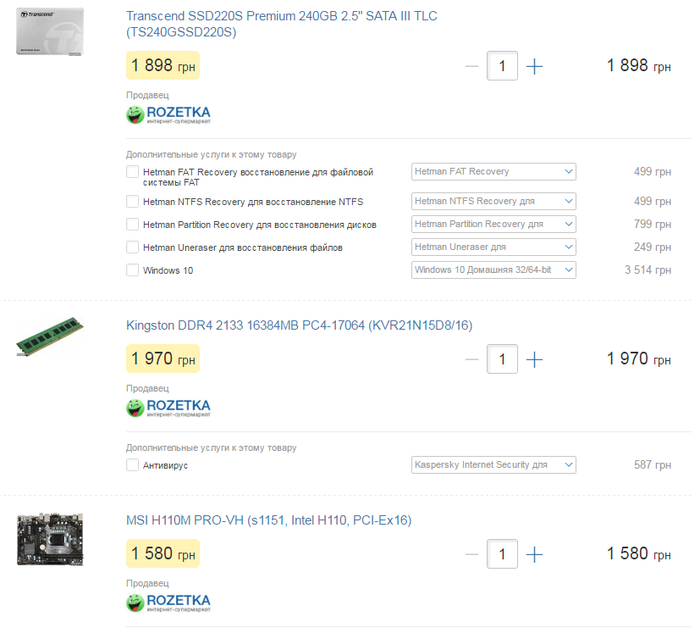Open Kingston DDR4 2133 16384MB product link
This screenshot has height=628, width=700.
click(299, 325)
